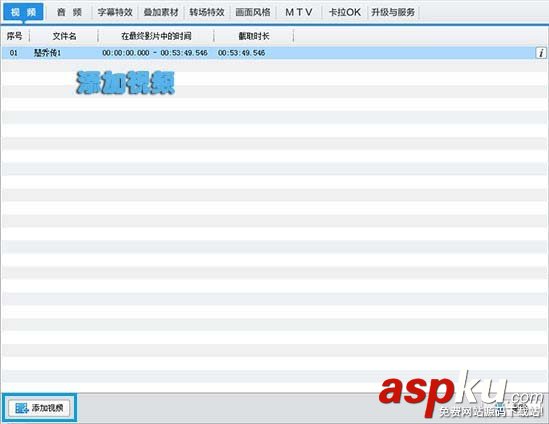The width and height of the screenshot is (549, 424).
Task: Click the 序号 column header
Action: coord(15,36)
